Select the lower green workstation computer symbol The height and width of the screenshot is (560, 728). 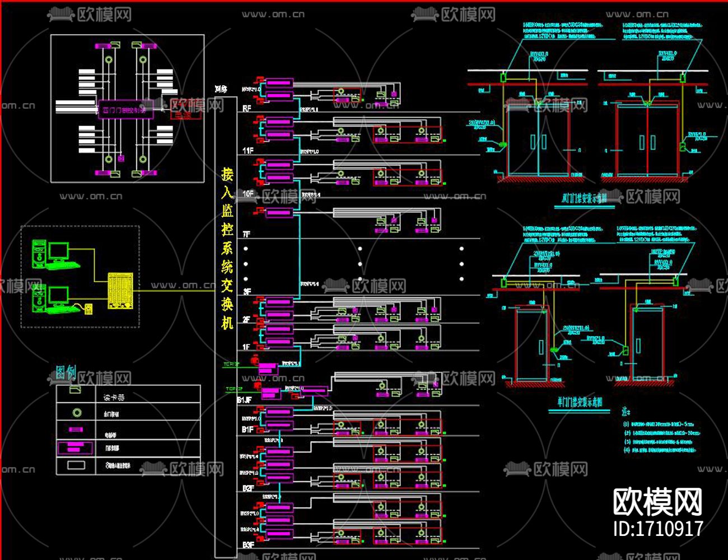pos(55,298)
